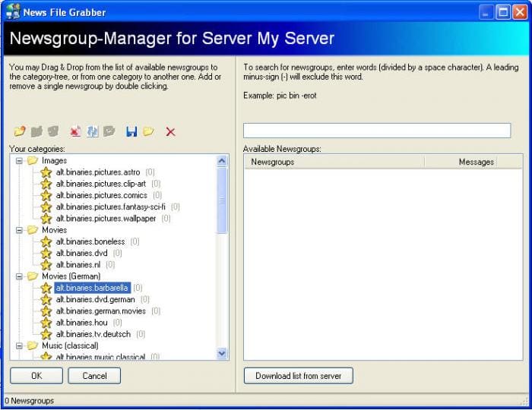The image size is (532, 410).
Task: Select alt.binaries.tv.deutsch newsgroup
Action: pyautogui.click(x=93, y=334)
